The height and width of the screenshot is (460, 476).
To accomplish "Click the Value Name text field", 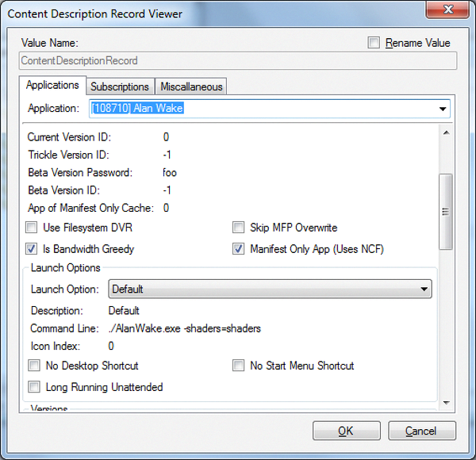I will coord(238,60).
